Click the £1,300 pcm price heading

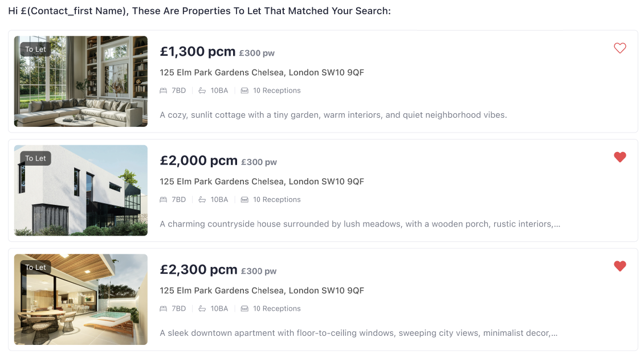[197, 52]
